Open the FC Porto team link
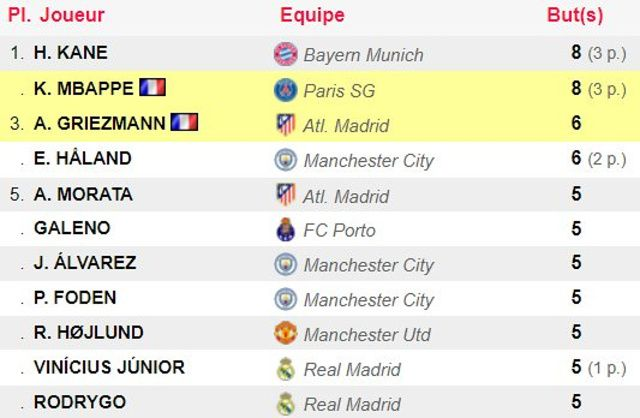The width and height of the screenshot is (640, 418). coord(339,230)
